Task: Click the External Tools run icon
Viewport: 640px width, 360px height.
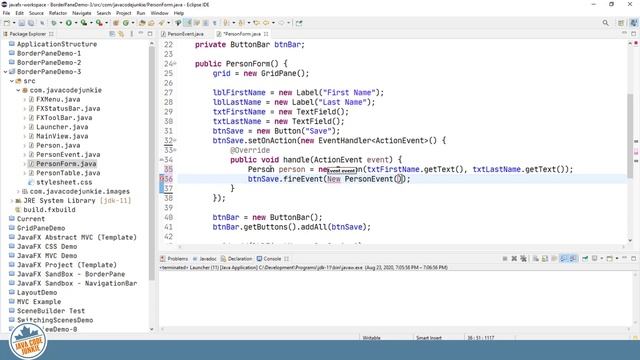Action: 99,23
